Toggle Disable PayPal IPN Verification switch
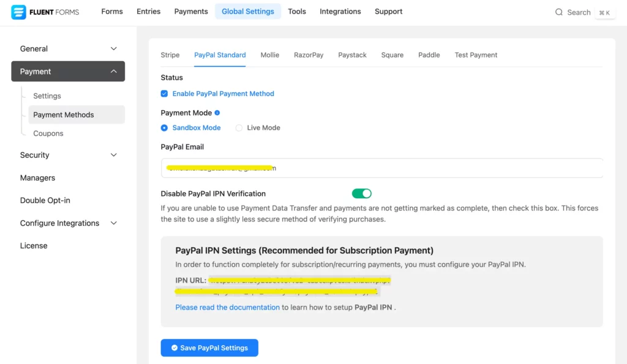The height and width of the screenshot is (364, 627). click(361, 193)
